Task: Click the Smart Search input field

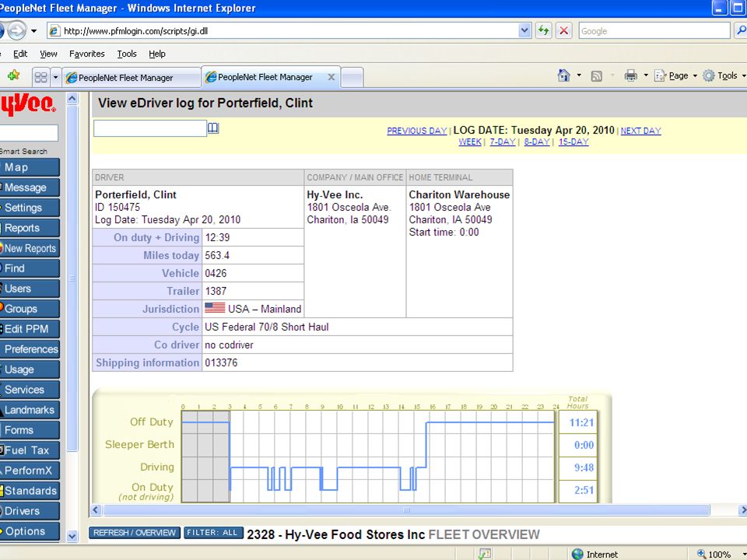Action: coord(29,133)
